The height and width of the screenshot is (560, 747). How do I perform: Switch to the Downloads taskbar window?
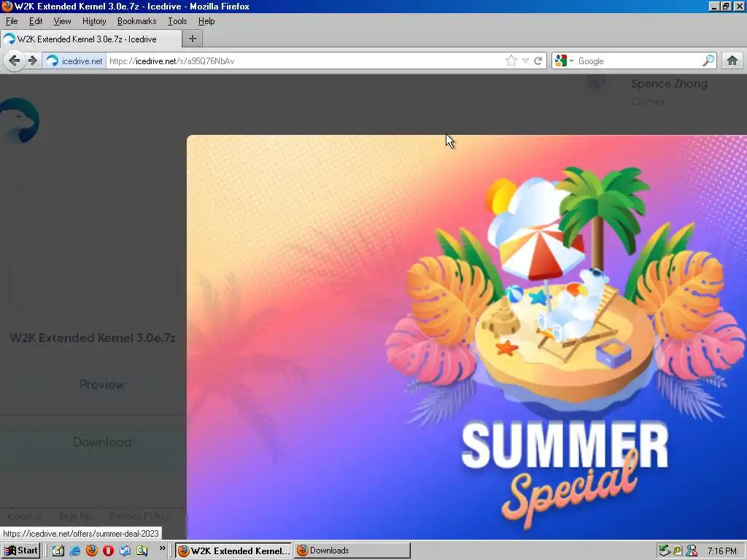tap(352, 551)
